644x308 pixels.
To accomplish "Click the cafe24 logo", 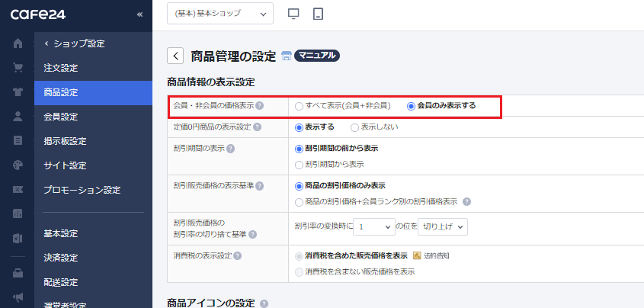I will tap(38, 14).
